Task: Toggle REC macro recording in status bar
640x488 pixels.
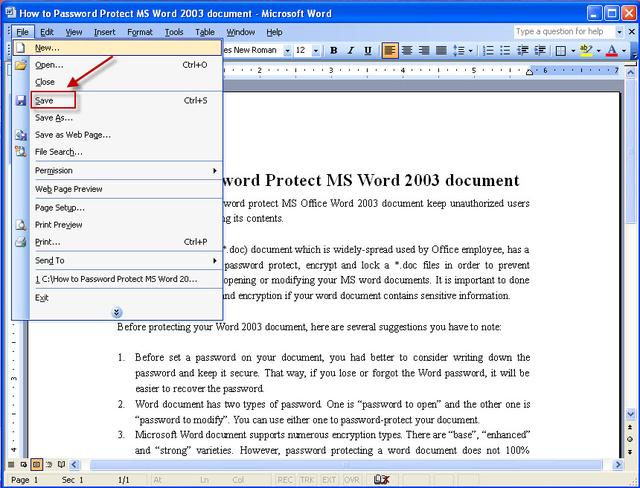Action: (285, 480)
